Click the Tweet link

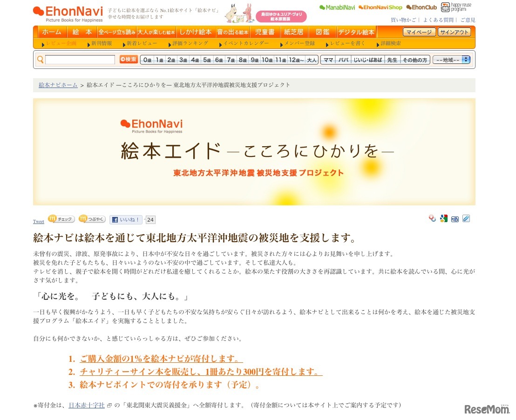pyautogui.click(x=39, y=222)
